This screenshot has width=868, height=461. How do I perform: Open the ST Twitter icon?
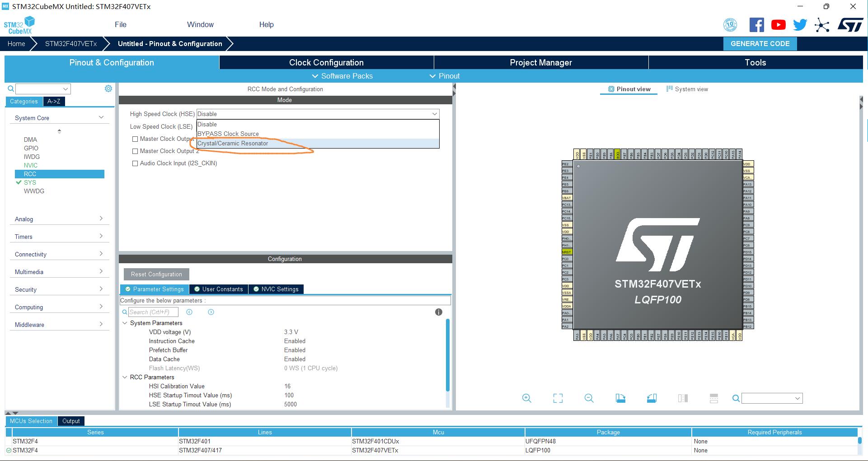point(800,25)
